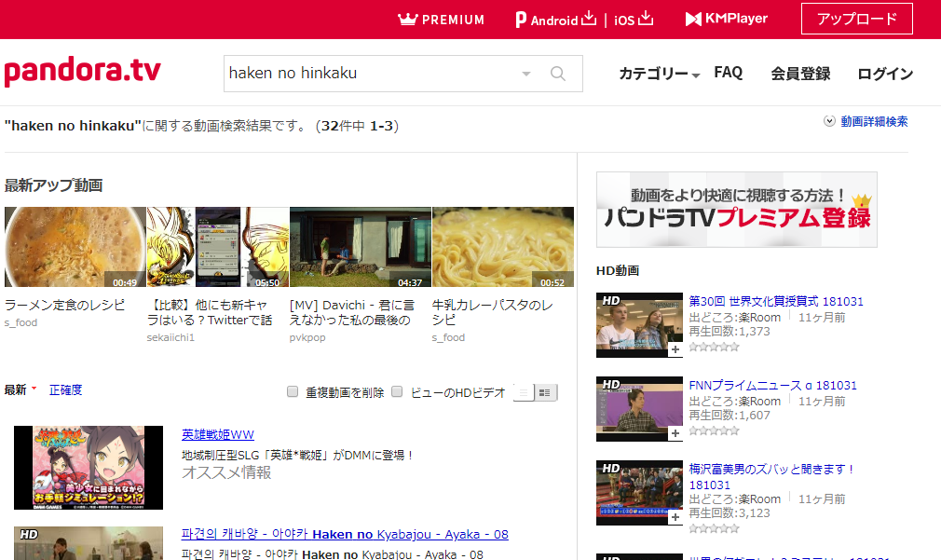Open the search history dropdown arrow
The image size is (941, 560).
pyautogui.click(x=526, y=74)
